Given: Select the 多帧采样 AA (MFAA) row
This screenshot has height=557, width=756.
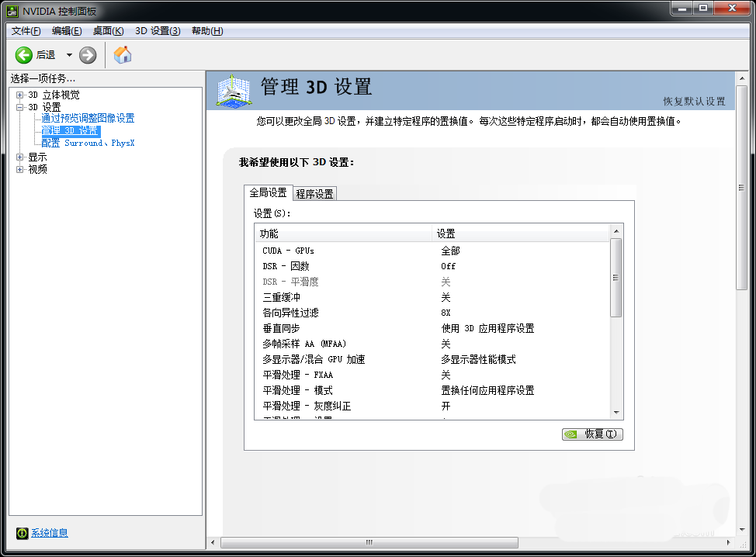Looking at the screenshot, I should [x=432, y=344].
